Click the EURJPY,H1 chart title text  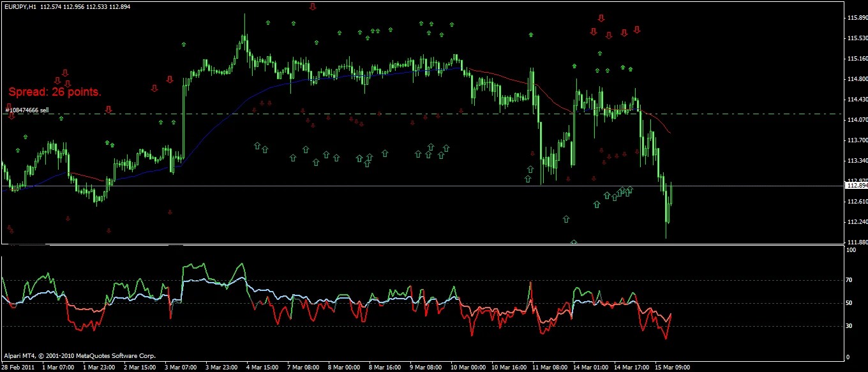point(19,6)
